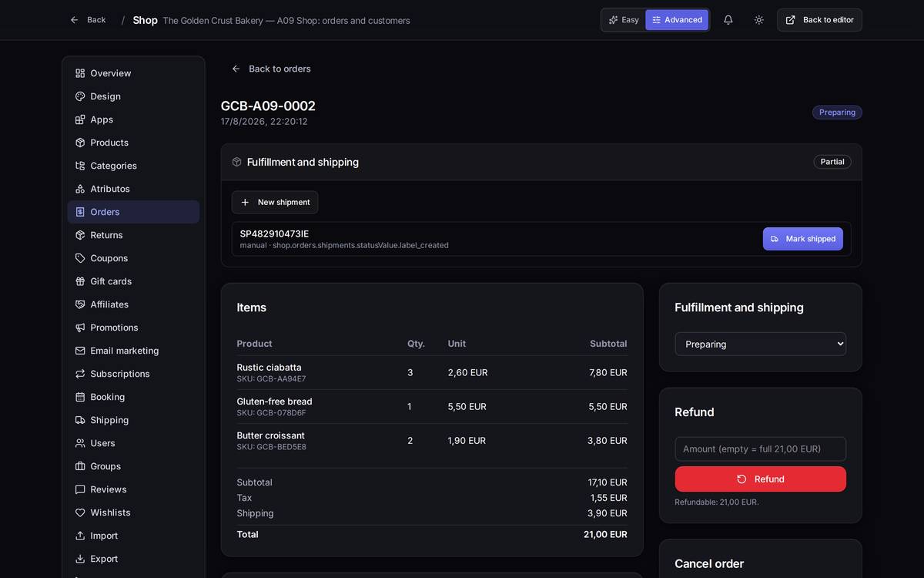Click the Subscriptions repeat icon

coord(80,374)
